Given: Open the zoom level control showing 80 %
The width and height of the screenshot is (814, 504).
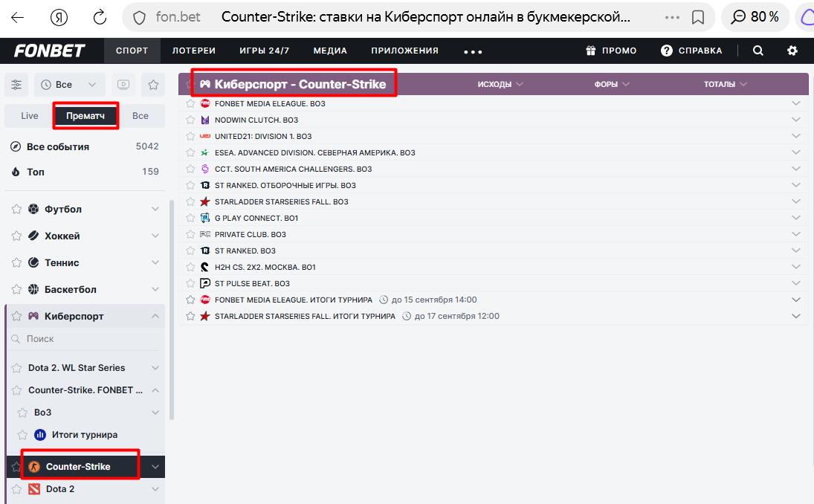Looking at the screenshot, I should click(x=755, y=17).
